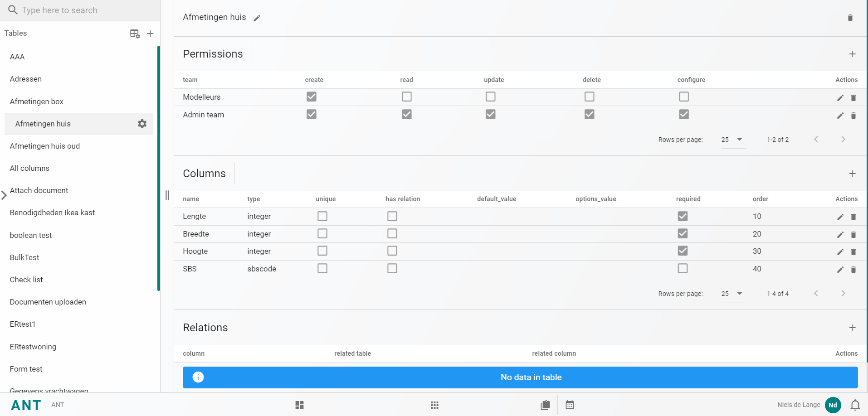Open Permissions rows per page dropdown
This screenshot has height=416, width=868.
pos(733,140)
